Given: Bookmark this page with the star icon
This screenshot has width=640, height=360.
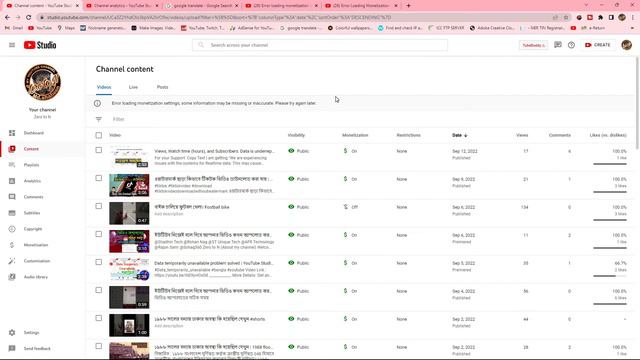Looking at the screenshot, I should (566, 18).
